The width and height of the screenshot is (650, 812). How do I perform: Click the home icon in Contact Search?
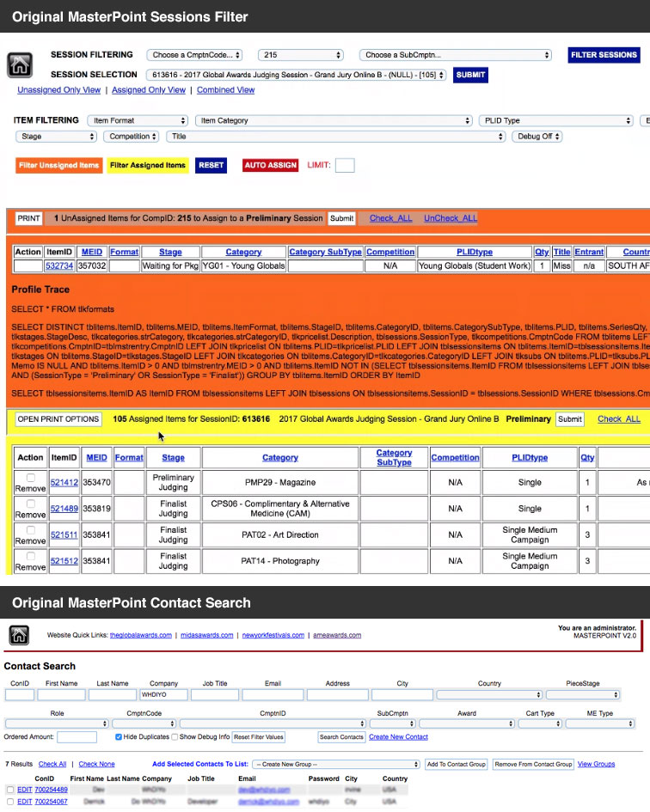tap(19, 635)
